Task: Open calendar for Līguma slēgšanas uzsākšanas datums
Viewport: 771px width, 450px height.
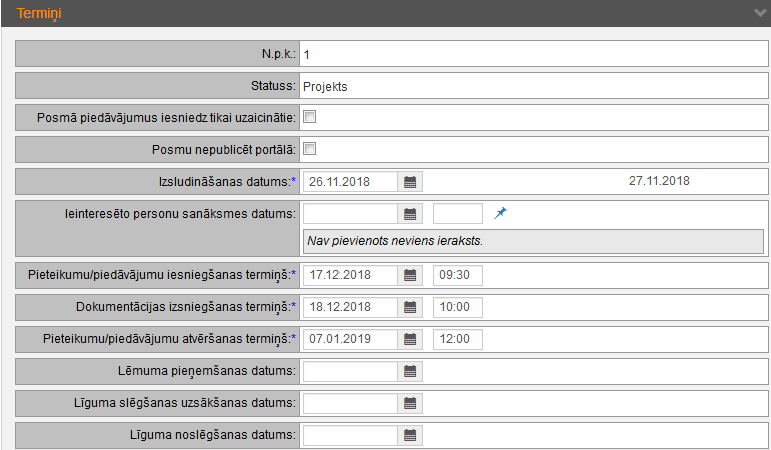Action: click(410, 403)
